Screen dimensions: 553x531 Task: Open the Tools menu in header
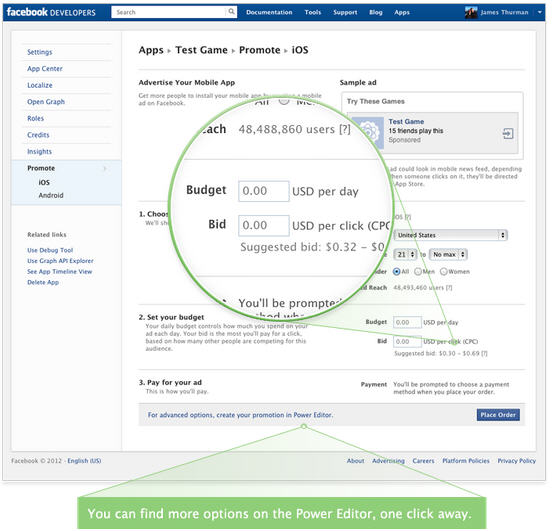[313, 12]
